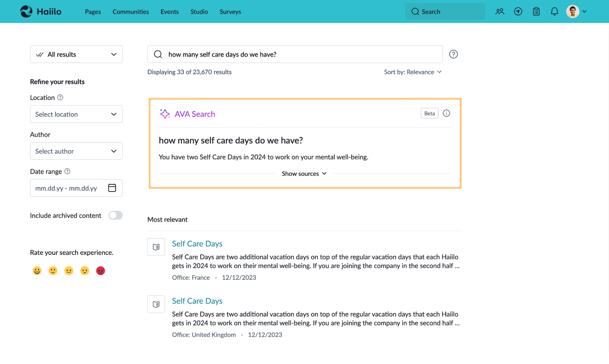Switch to the Surveys section

(x=230, y=12)
